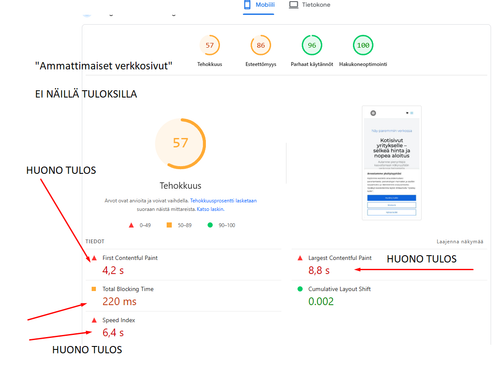Select the 6,4 s value
Image resolution: width=500 pixels, height=386 pixels.
click(x=113, y=332)
